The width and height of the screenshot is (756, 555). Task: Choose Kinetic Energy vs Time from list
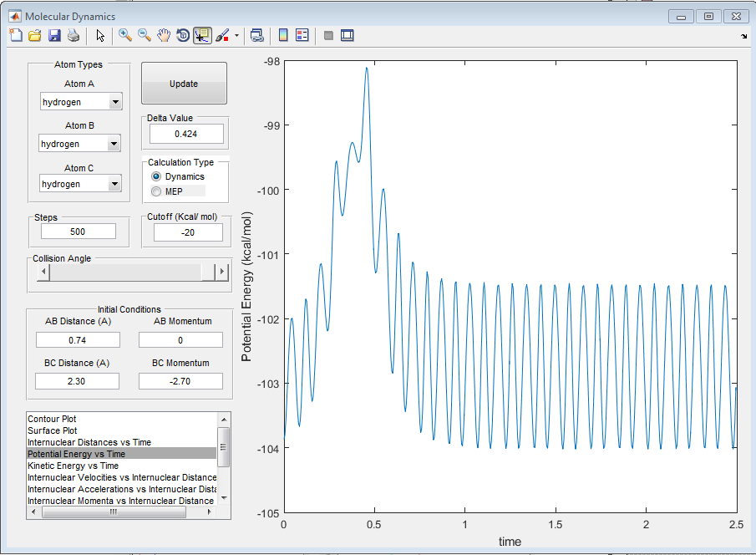point(73,466)
